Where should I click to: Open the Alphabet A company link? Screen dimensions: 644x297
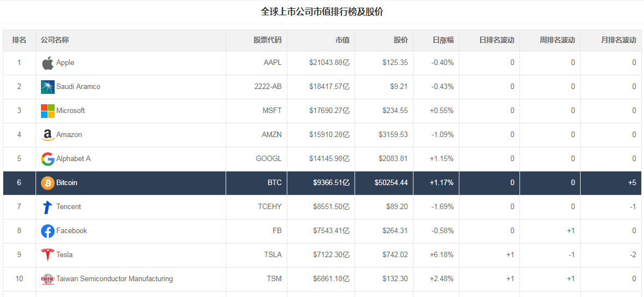coord(74,158)
